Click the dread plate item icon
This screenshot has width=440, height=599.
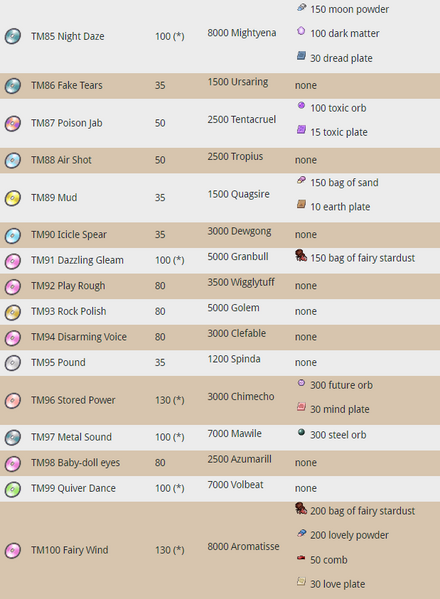tap(301, 56)
